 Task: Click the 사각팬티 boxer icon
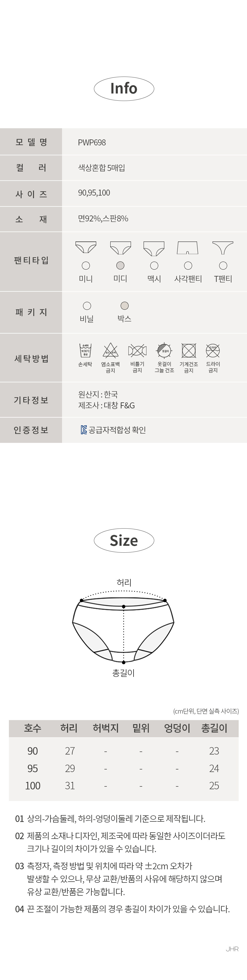click(188, 248)
